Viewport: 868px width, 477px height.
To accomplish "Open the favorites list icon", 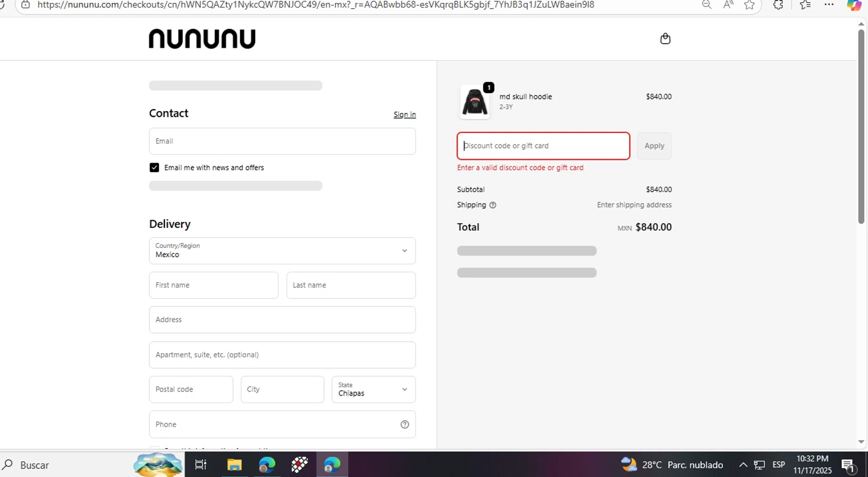I will coord(805,5).
